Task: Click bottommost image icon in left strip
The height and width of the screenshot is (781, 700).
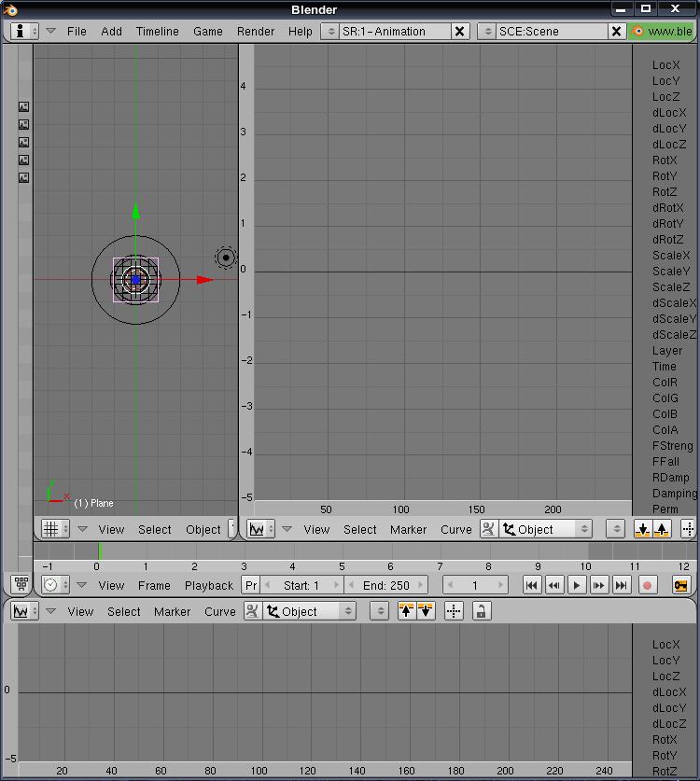Action: point(24,178)
